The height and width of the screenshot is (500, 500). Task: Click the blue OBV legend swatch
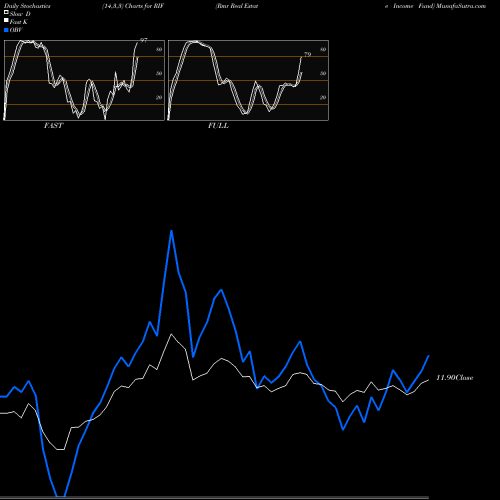[6, 30]
